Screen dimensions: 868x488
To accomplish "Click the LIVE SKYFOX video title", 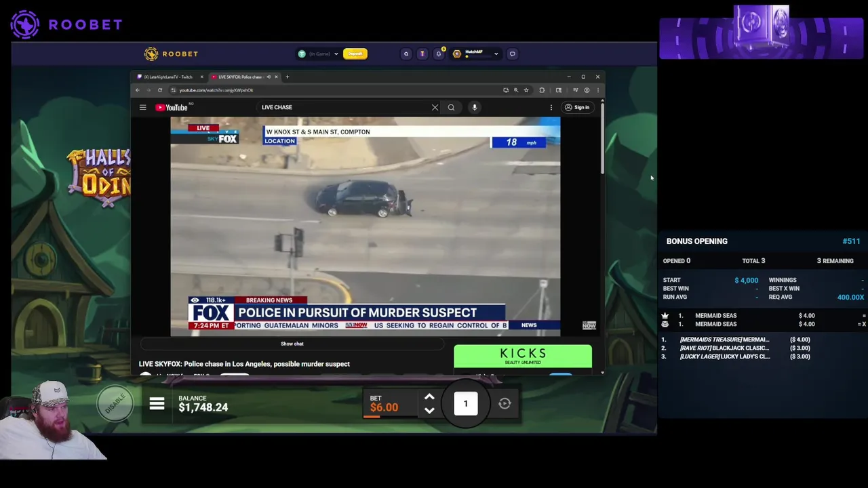I will click(x=244, y=364).
